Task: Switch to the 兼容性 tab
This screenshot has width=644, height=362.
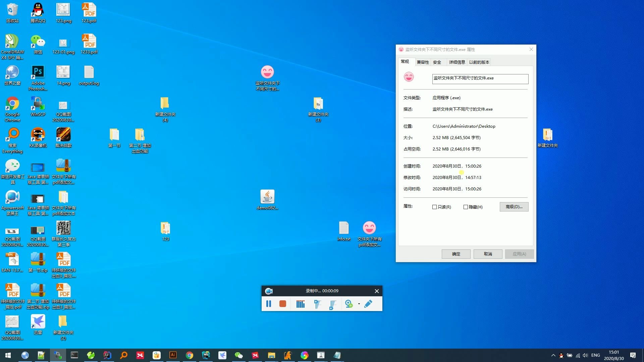Action: tap(423, 62)
